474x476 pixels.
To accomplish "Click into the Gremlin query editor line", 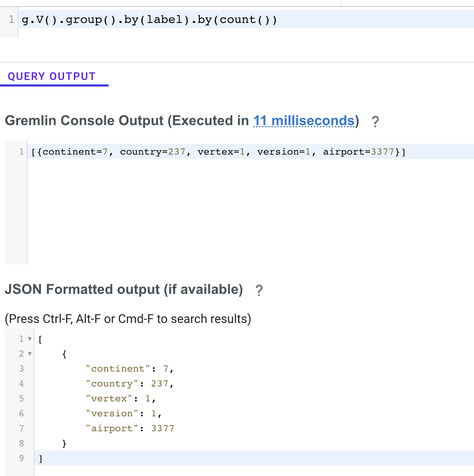I will 246,20.
